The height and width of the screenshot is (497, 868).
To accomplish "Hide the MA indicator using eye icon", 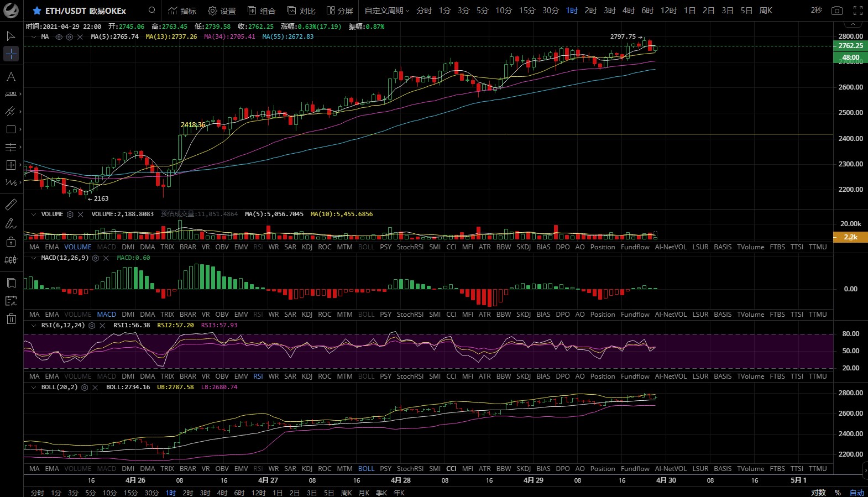I will [x=59, y=37].
